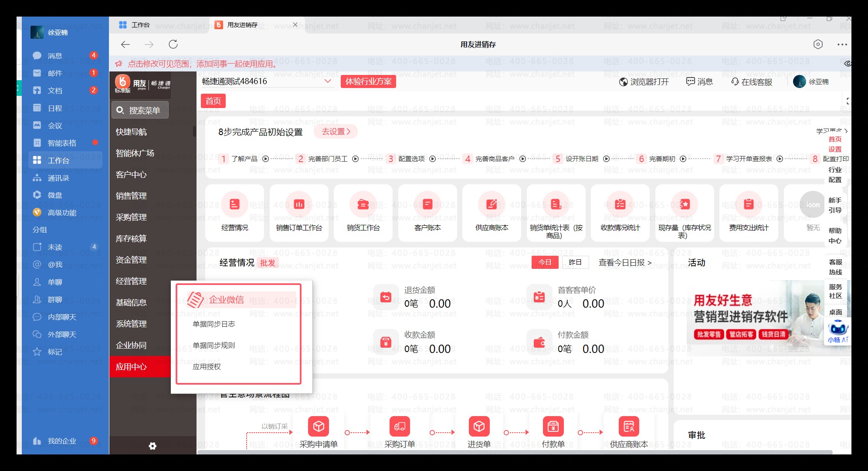Toggle the eye visibility icon at the banner

(x=848, y=63)
